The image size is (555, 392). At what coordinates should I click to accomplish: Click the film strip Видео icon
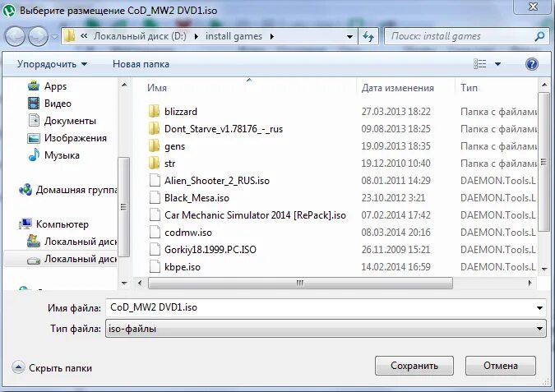tap(34, 104)
